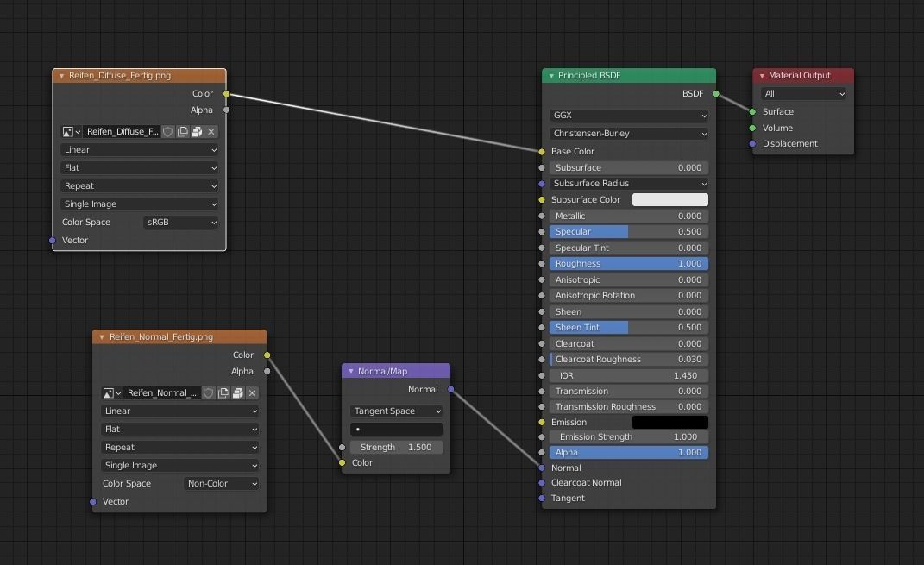Click Vector input socket of Reifen_Diffuse node
Image resolution: width=924 pixels, height=565 pixels.
click(x=53, y=241)
